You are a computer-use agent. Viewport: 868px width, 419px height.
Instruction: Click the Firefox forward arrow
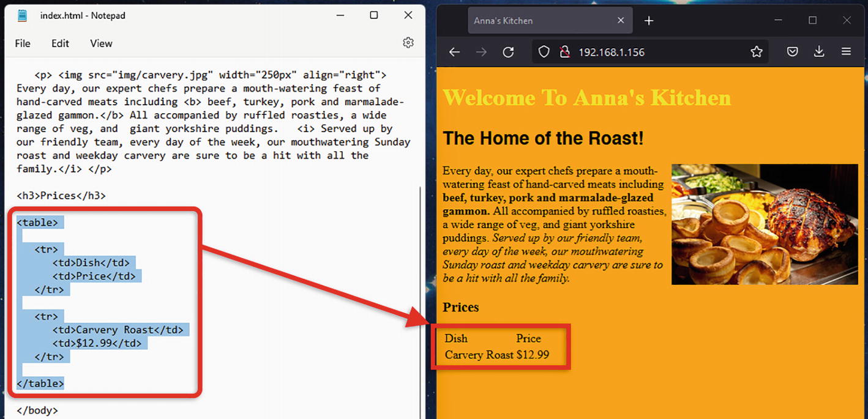click(x=481, y=52)
